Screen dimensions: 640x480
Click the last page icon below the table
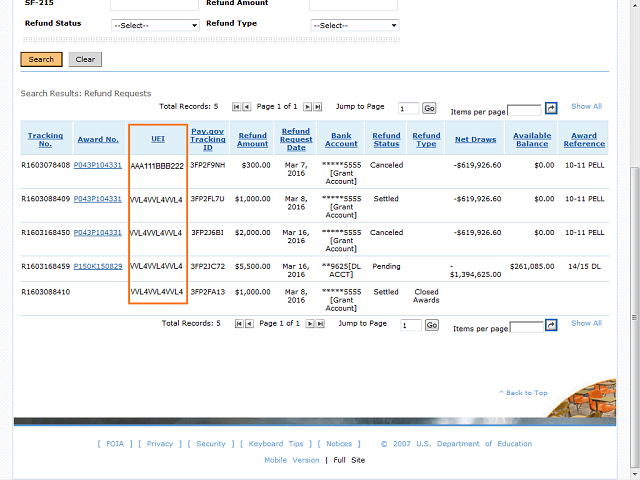click(318, 324)
